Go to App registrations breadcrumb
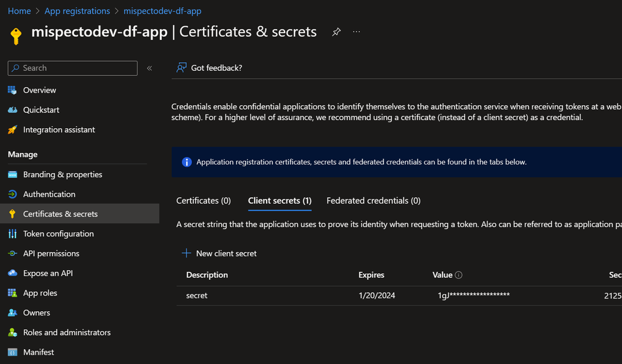The width and height of the screenshot is (622, 364). [77, 11]
